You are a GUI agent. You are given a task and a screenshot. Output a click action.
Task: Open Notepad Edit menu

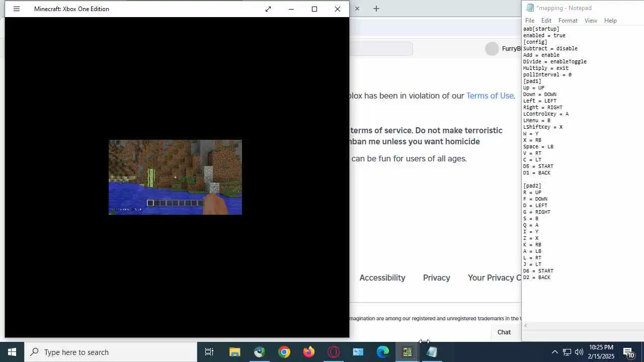(546, 21)
